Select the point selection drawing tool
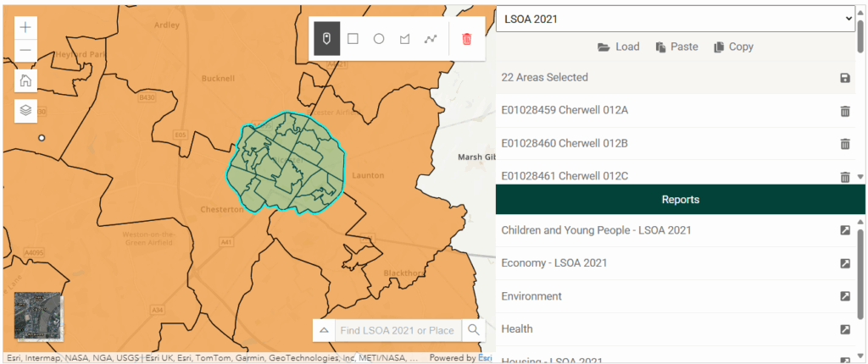 click(327, 39)
